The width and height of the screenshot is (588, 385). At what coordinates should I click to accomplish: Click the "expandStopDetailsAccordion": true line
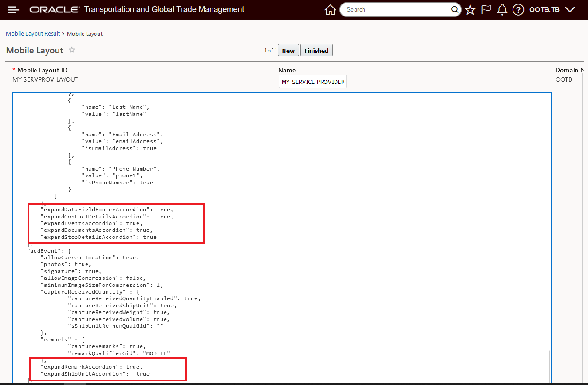pos(99,237)
